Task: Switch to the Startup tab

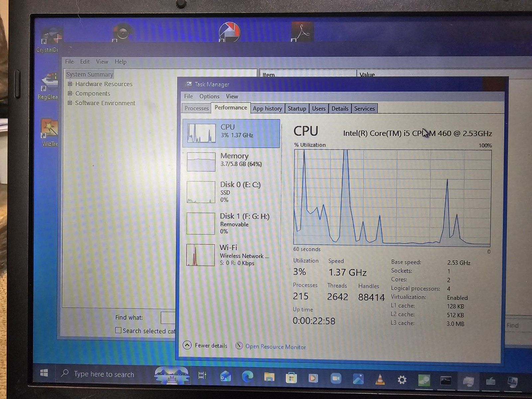Action: (x=297, y=108)
